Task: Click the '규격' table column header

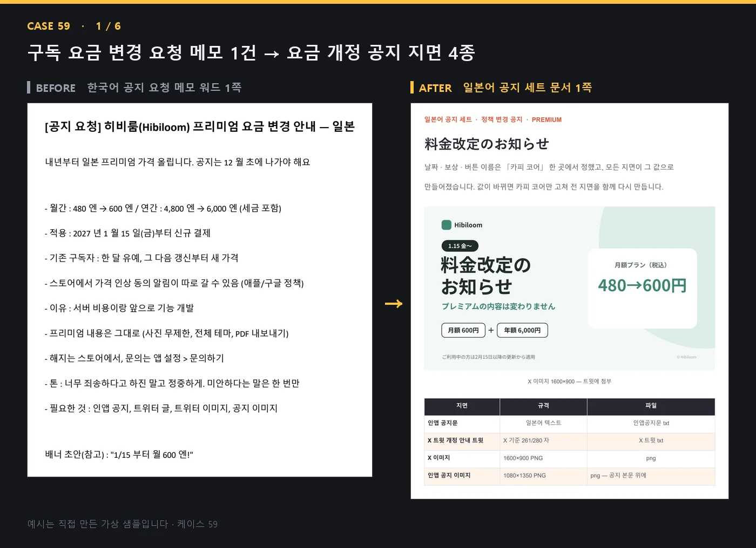Action: [x=543, y=405]
